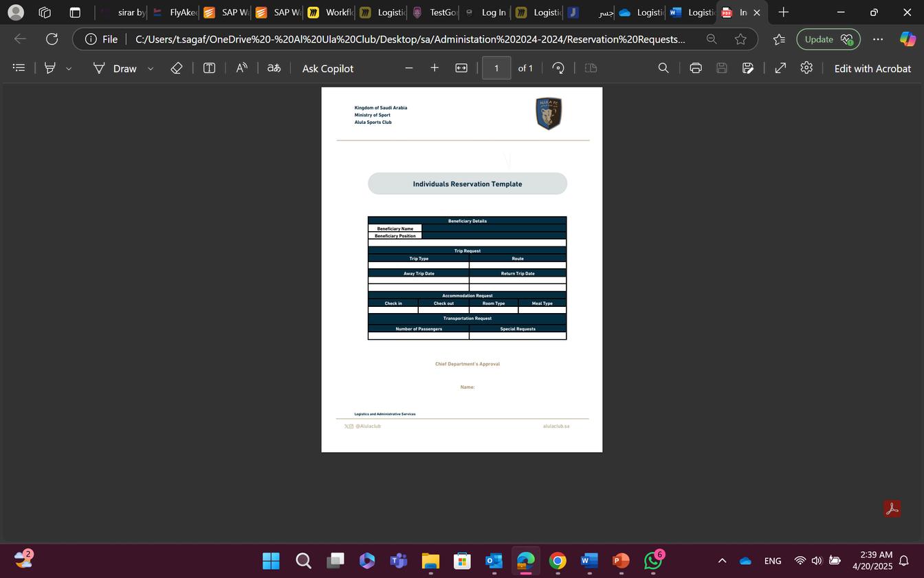Viewport: 924px width, 578px height.
Task: Open the Draw options dropdown arrow
Action: 151,69
